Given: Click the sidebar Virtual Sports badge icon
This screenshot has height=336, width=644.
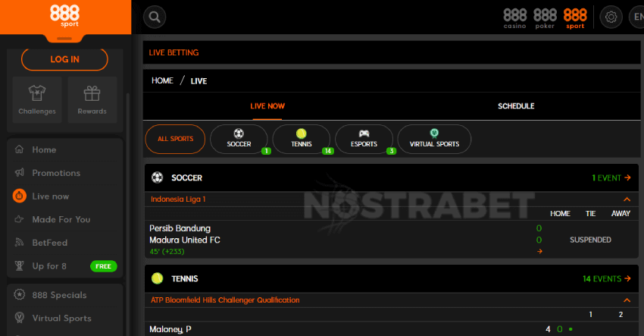Looking at the screenshot, I should [19, 318].
